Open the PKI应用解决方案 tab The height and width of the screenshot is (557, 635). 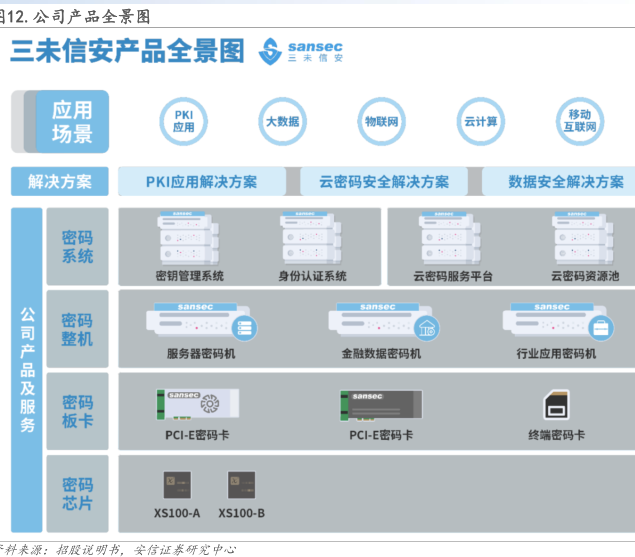(x=202, y=181)
